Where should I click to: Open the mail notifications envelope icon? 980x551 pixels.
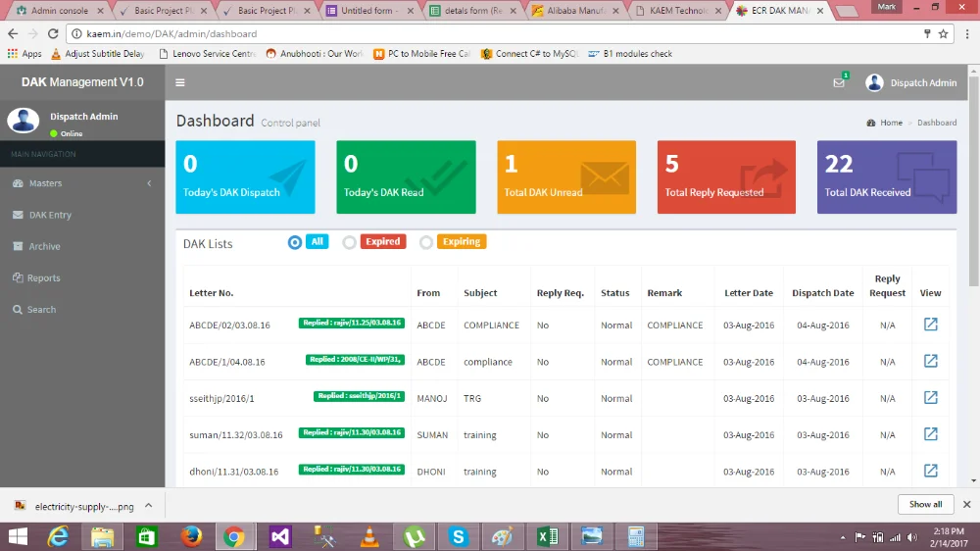pos(839,83)
